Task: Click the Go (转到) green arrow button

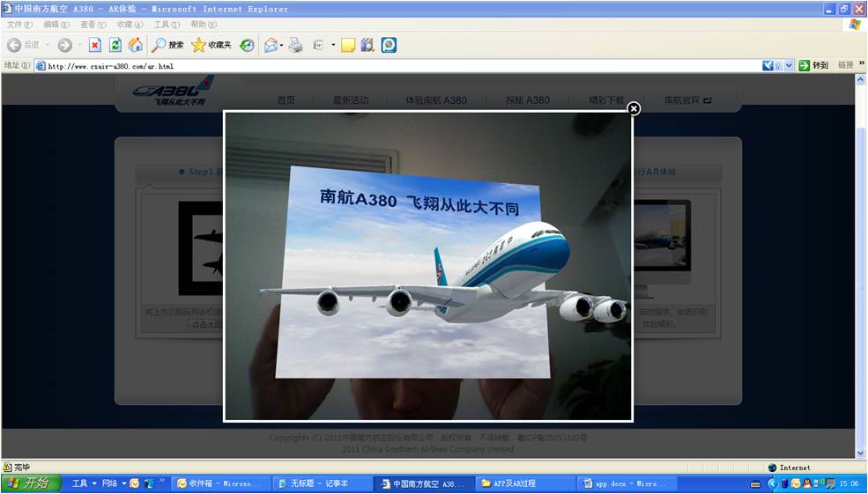Action: 813,65
